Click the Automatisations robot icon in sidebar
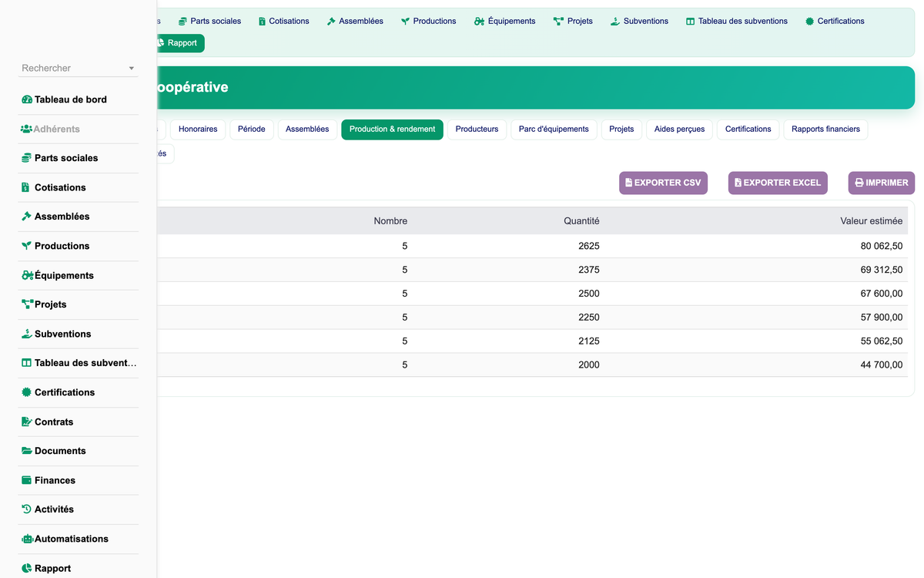The width and height of the screenshot is (924, 578). [28, 539]
